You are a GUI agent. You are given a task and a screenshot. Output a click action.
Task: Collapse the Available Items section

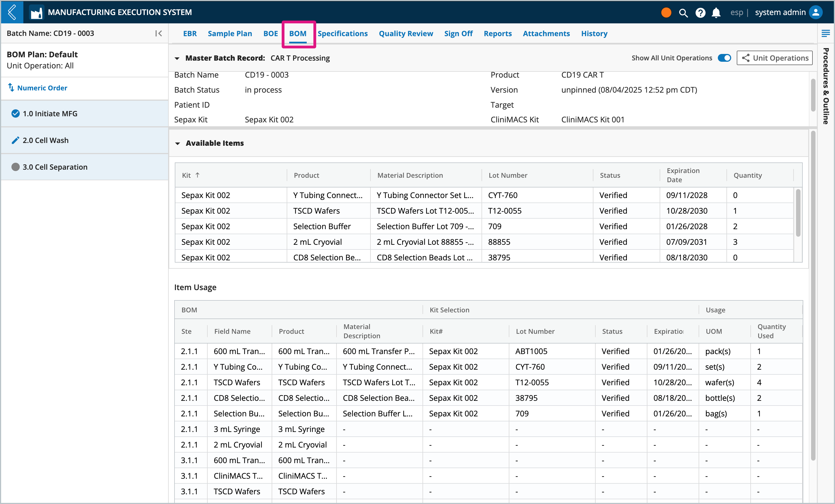(x=177, y=143)
